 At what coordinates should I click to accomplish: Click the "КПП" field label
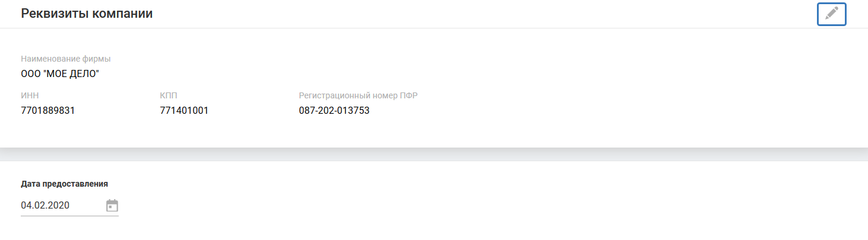click(169, 95)
